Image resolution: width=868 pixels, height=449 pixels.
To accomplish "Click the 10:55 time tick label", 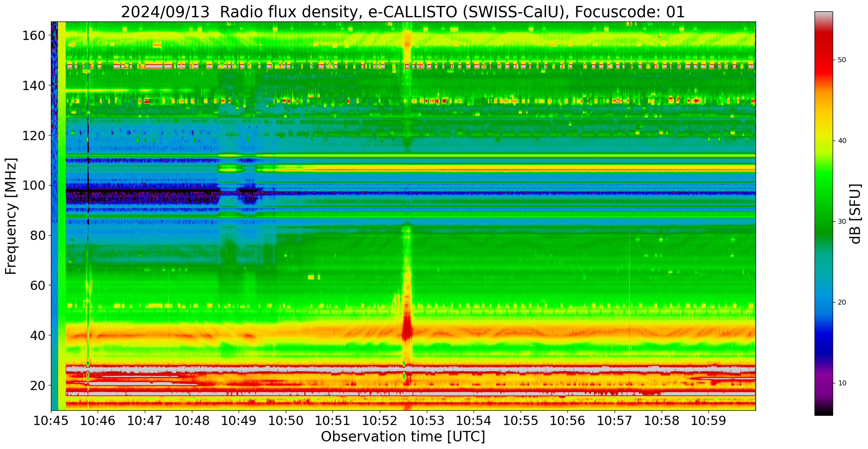I will pyautogui.click(x=521, y=421).
